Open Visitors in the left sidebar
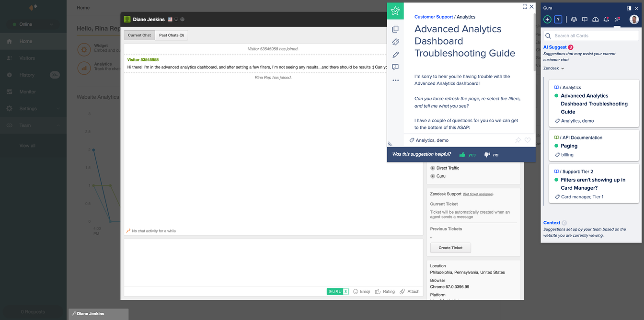The height and width of the screenshot is (320, 644). click(33, 58)
